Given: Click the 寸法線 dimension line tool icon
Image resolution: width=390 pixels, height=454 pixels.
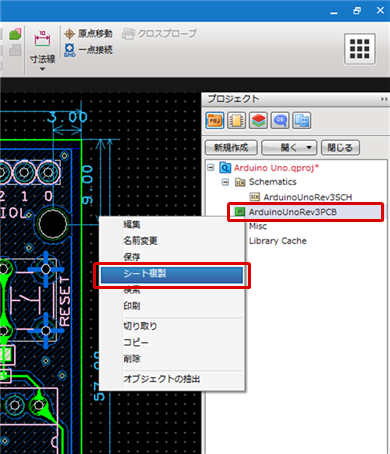Looking at the screenshot, I should click(42, 38).
